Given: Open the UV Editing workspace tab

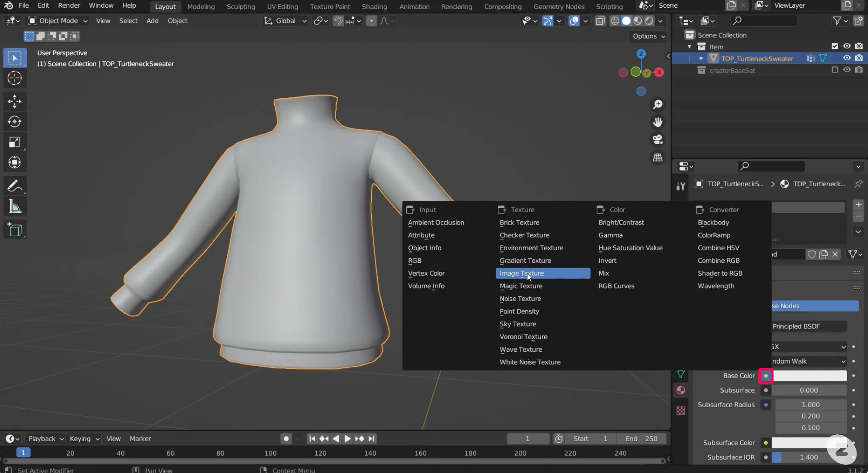Looking at the screenshot, I should tap(282, 6).
